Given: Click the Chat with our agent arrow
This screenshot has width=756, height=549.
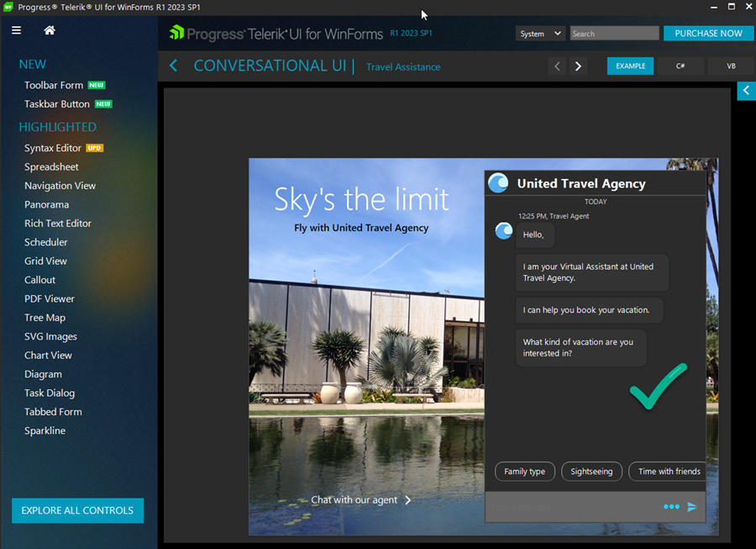Looking at the screenshot, I should [408, 500].
